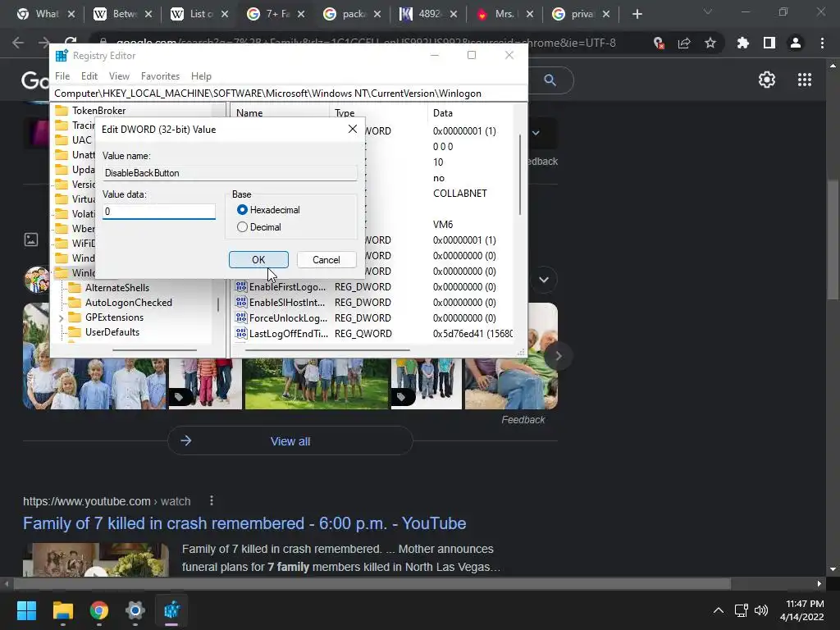Open Registry Editor taskbar icon
Viewport: 840px width, 630px height.
click(171, 610)
